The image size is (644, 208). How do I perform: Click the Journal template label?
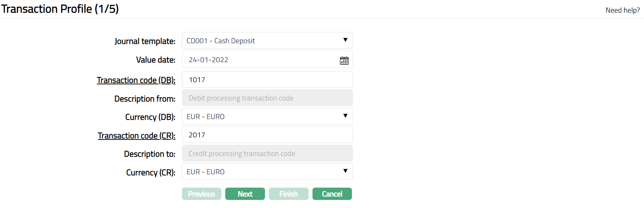(x=145, y=41)
